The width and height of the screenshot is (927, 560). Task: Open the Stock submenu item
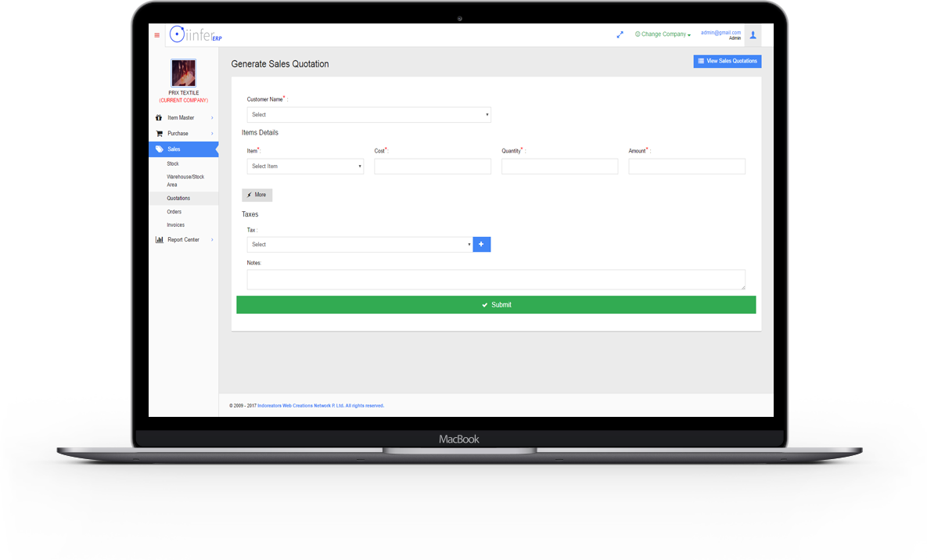tap(173, 163)
